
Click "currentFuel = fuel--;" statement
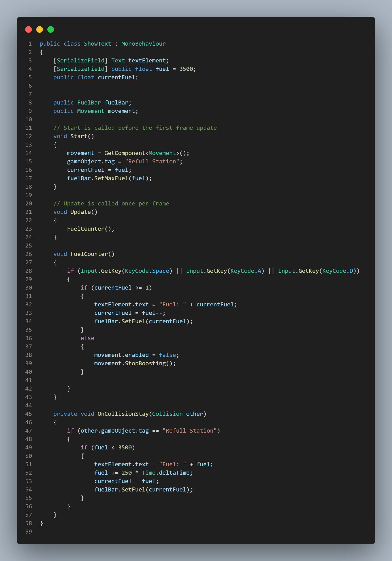click(x=130, y=313)
